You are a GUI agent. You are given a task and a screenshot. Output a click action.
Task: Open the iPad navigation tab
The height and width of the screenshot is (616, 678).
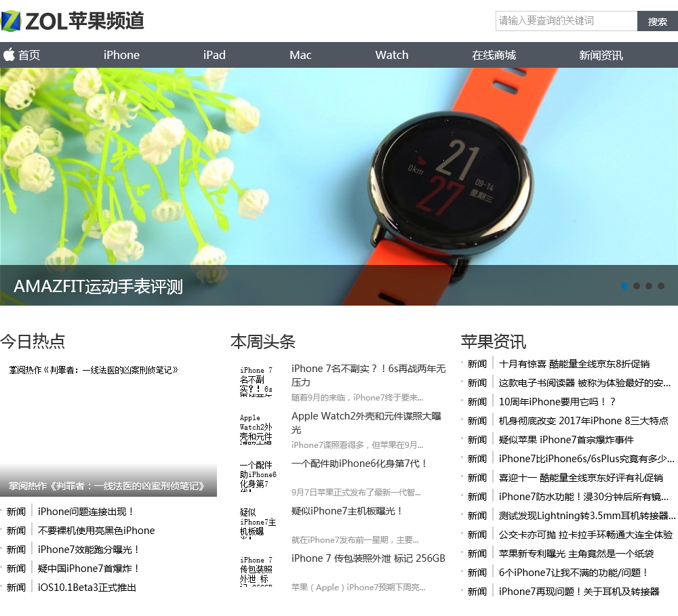(x=214, y=55)
